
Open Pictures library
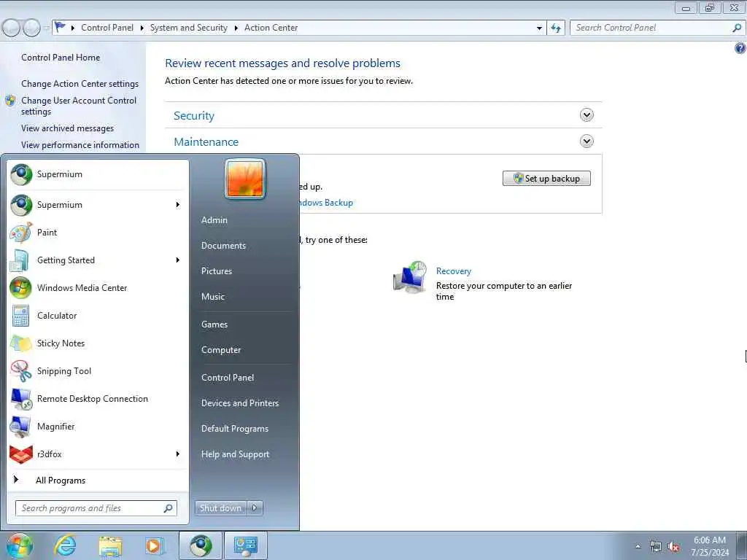tap(216, 271)
